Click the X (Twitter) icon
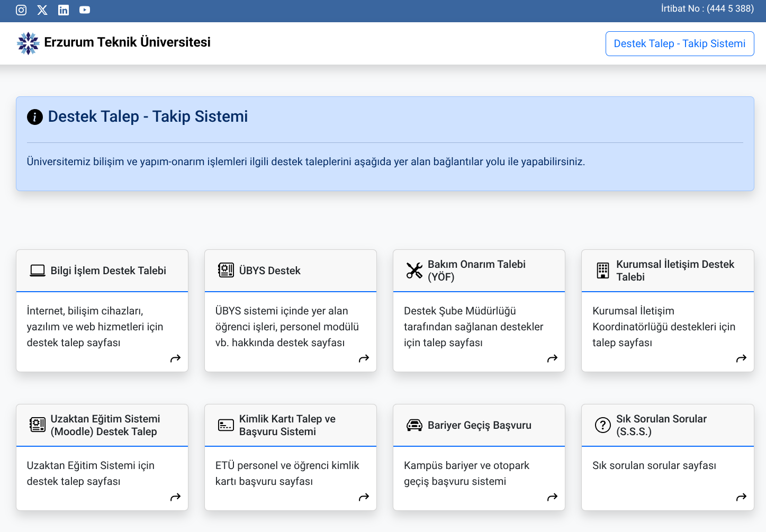The height and width of the screenshot is (532, 766). pos(42,9)
